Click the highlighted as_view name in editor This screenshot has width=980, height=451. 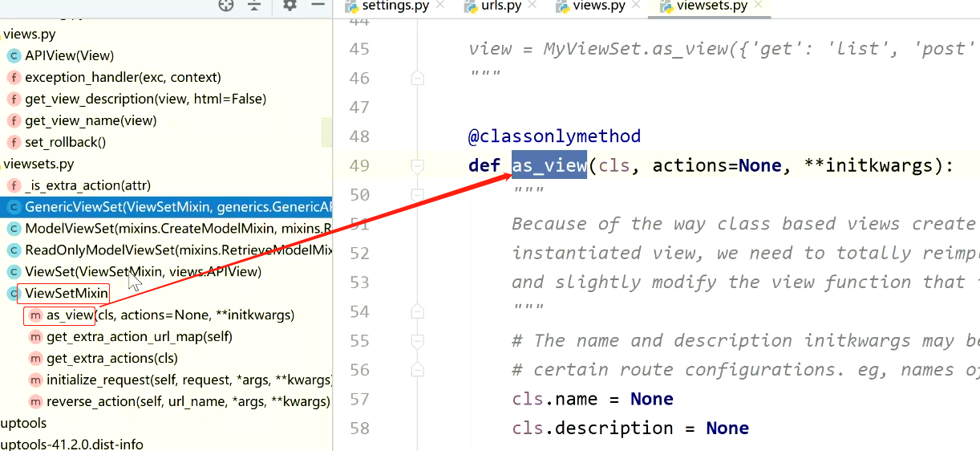pos(549,165)
